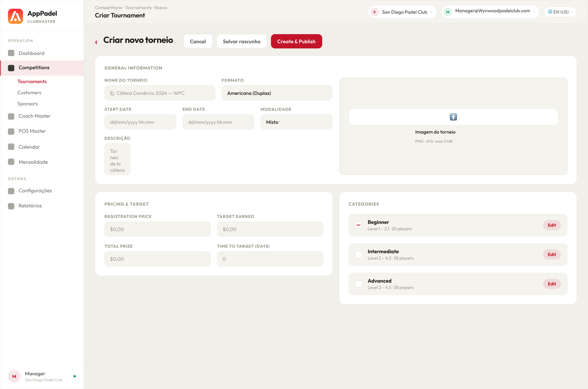The width and height of the screenshot is (588, 389).
Task: Click the Total Prize field
Action: (x=157, y=259)
